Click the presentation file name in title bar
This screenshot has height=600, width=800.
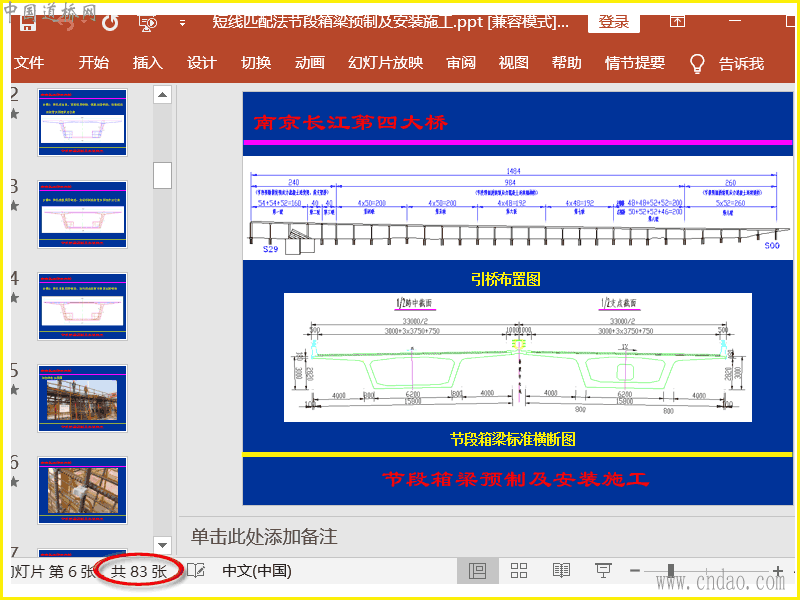coord(390,22)
